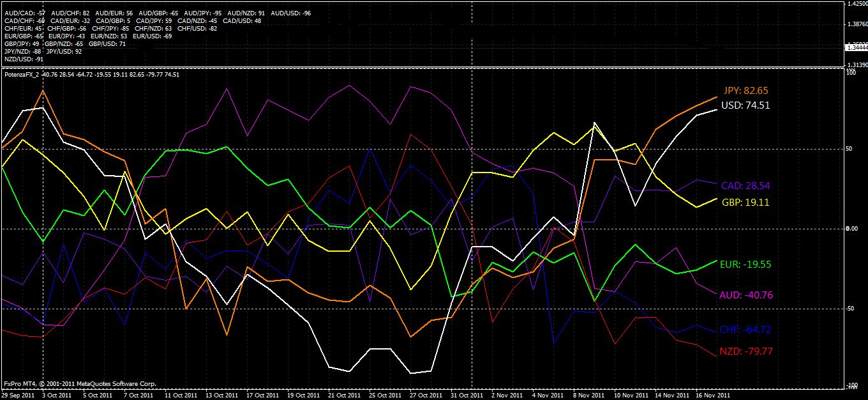Select the NZD/USD: -91 text
This screenshot has width=868, height=400.
[24, 59]
